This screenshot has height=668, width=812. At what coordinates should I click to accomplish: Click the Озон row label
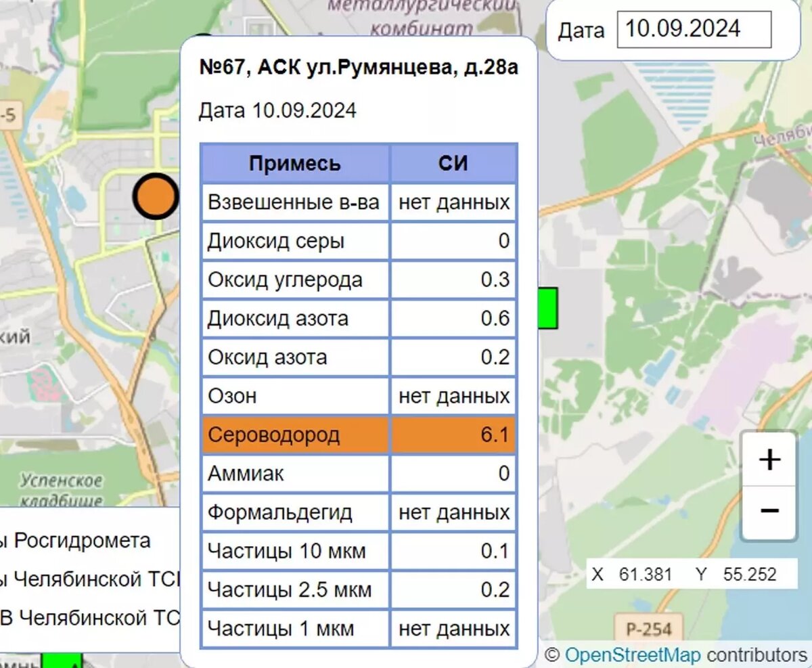coord(232,396)
